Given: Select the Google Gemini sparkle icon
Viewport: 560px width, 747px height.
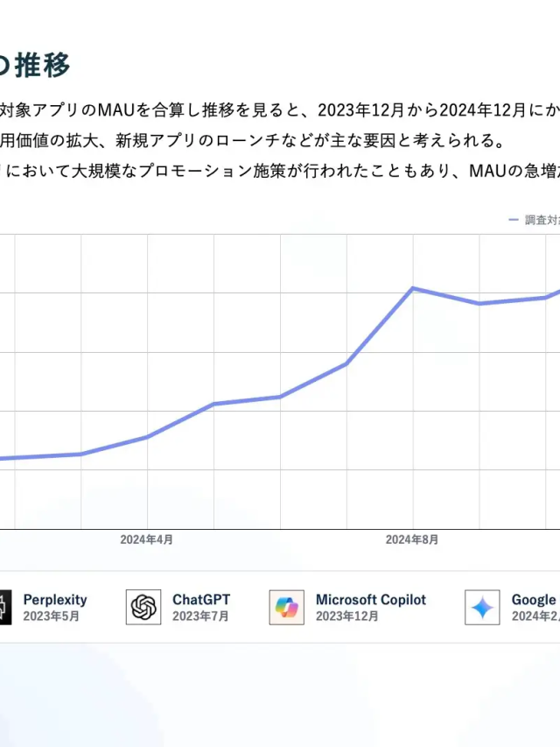Looking at the screenshot, I should click(x=482, y=607).
